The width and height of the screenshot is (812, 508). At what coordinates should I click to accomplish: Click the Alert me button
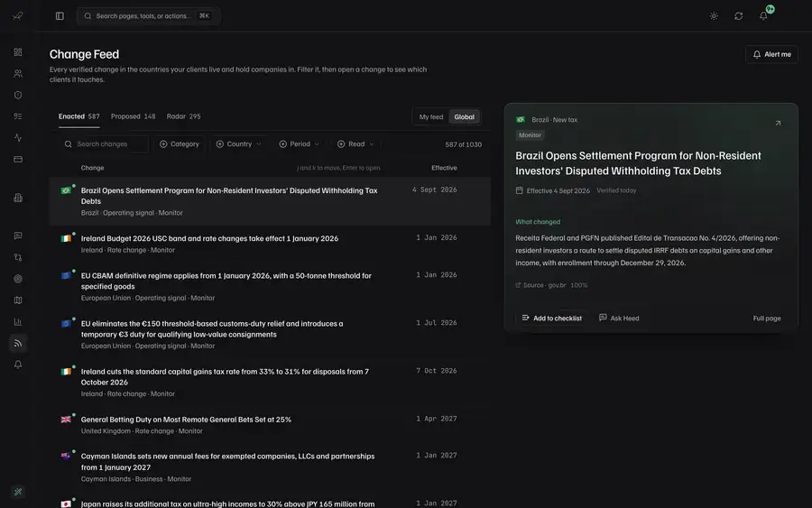pos(771,54)
